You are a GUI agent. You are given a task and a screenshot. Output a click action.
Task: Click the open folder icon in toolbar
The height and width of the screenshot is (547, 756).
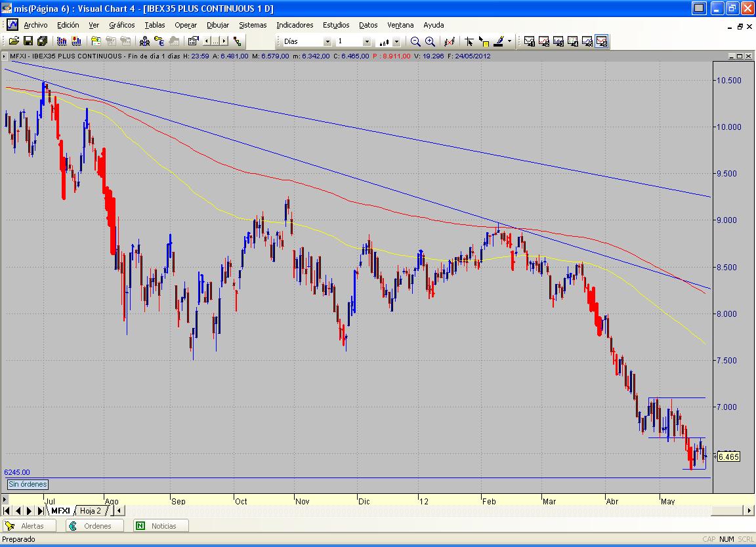[14, 41]
